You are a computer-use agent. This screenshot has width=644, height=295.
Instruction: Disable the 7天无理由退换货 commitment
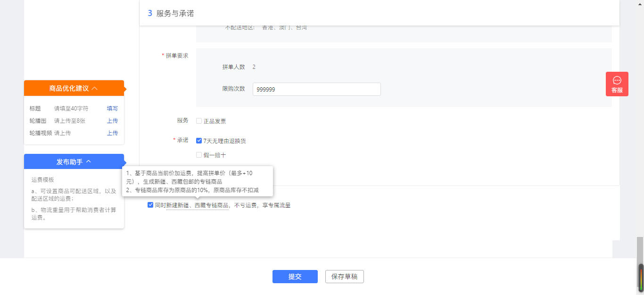[198, 140]
